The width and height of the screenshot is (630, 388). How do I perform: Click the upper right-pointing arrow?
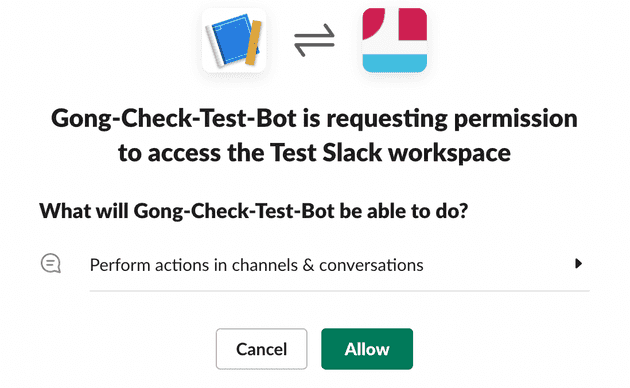click(314, 32)
